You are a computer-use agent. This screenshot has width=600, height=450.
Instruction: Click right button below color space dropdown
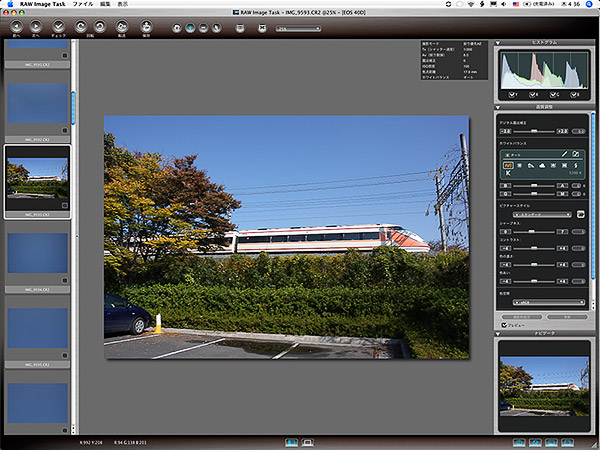click(567, 317)
